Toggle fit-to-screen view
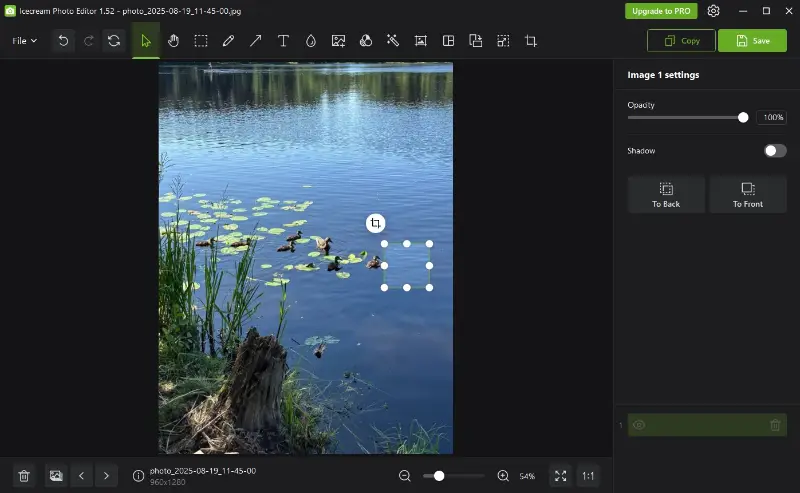This screenshot has width=800, height=493. pyautogui.click(x=560, y=476)
